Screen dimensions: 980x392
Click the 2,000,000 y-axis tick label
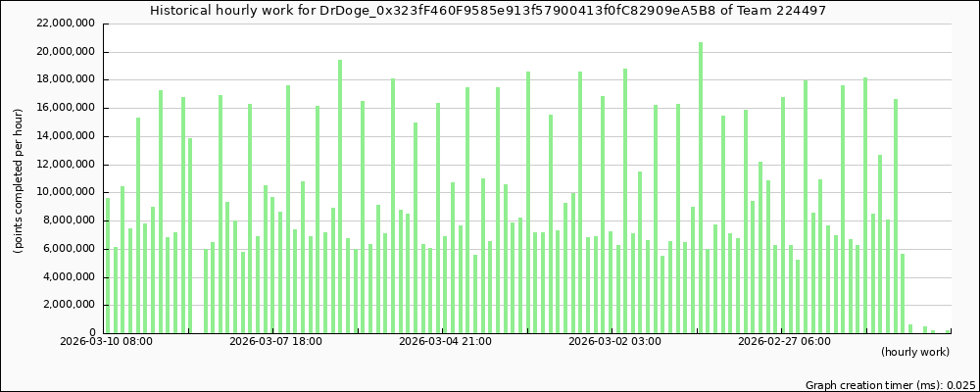pos(67,305)
